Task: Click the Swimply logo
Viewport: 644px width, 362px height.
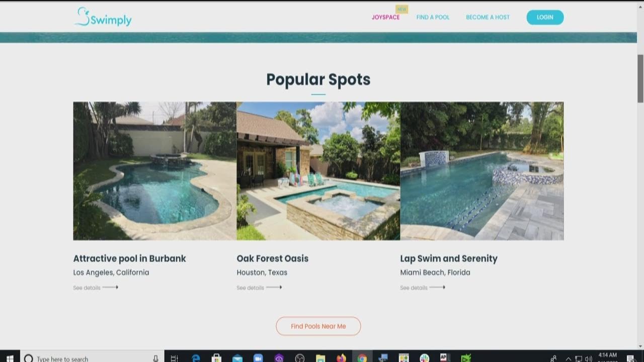Action: [x=103, y=17]
